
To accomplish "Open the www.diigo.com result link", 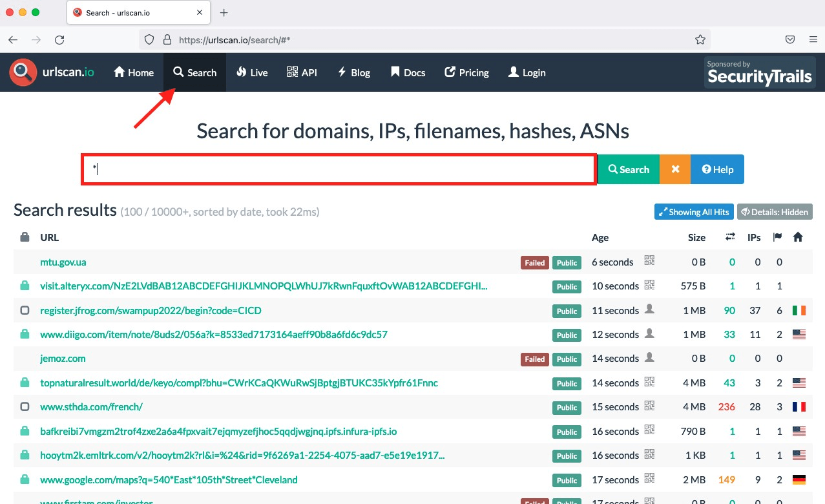I will click(x=214, y=334).
